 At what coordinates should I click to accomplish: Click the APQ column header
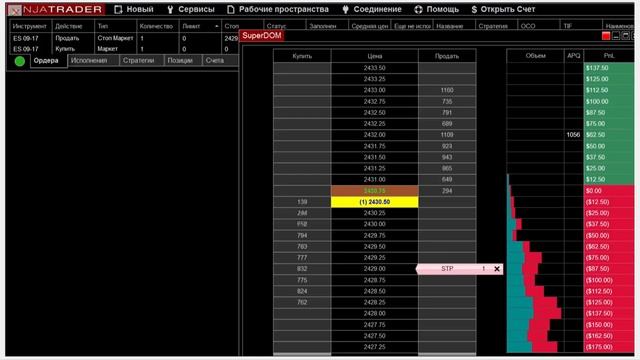[x=574, y=56]
